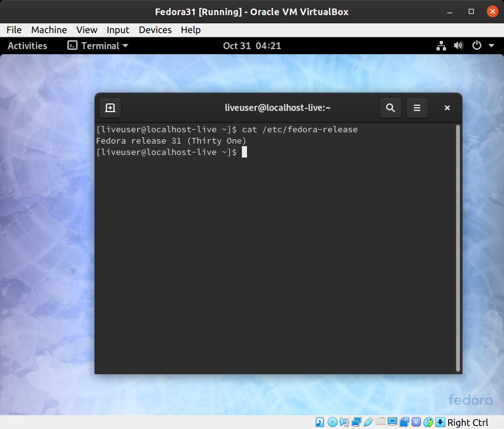Click the terminal vertical scrollbar
The height and width of the screenshot is (429, 504).
(458, 248)
